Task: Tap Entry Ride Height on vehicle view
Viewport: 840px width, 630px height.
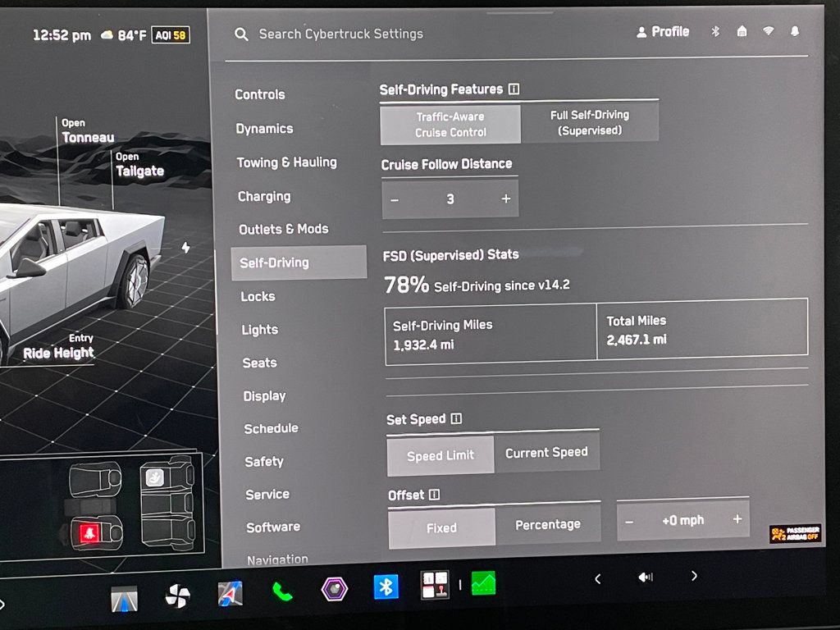Action: tap(58, 346)
